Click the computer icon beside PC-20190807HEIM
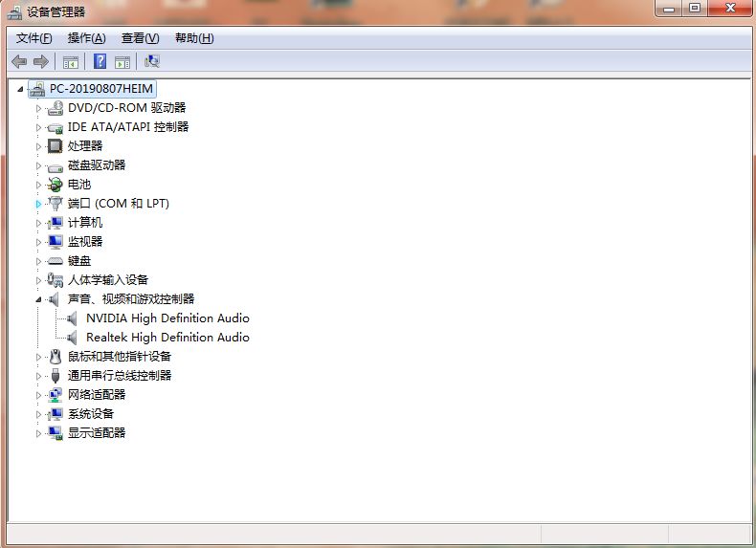The height and width of the screenshot is (548, 756). (x=37, y=89)
